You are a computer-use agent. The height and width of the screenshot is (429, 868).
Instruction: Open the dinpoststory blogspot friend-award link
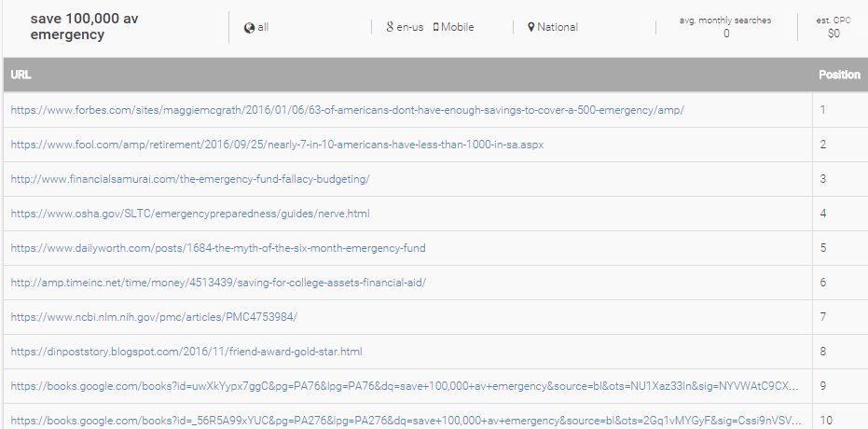click(186, 352)
